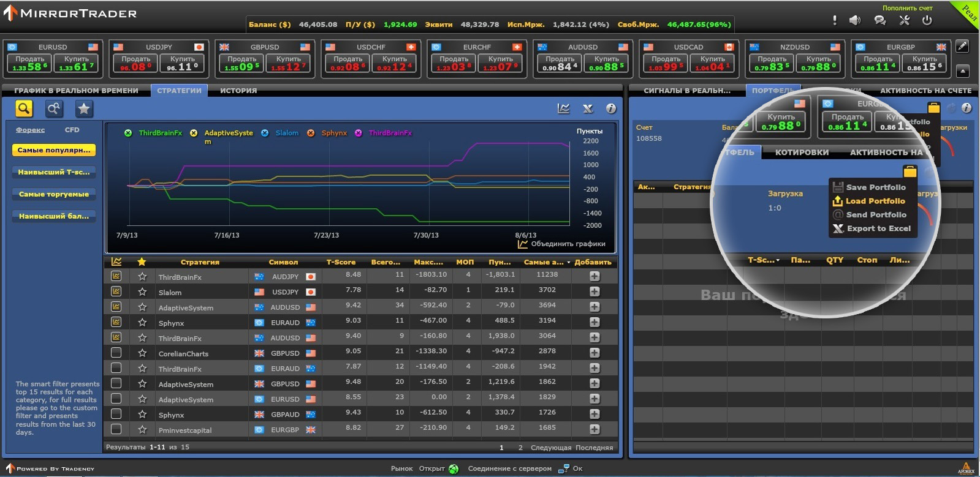The height and width of the screenshot is (477, 980).
Task: Check the Sphynx GBPAUD row checkbox
Action: [116, 414]
